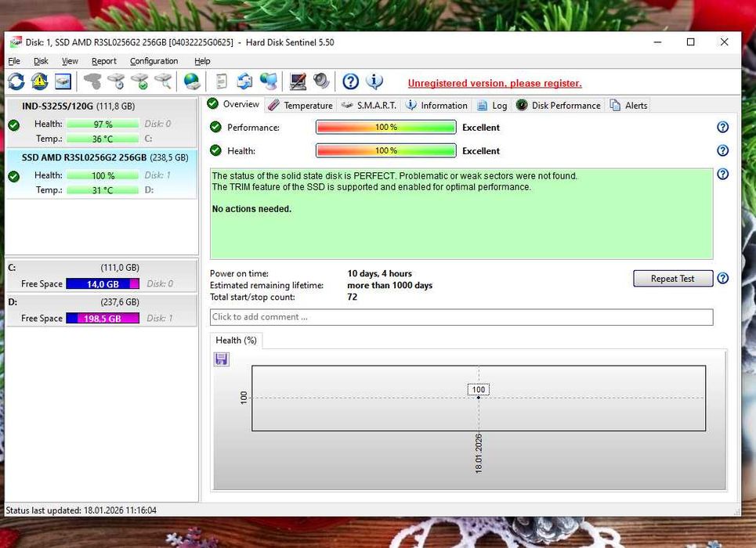Click the '10 days, 4 hours' power on value

[x=379, y=273]
